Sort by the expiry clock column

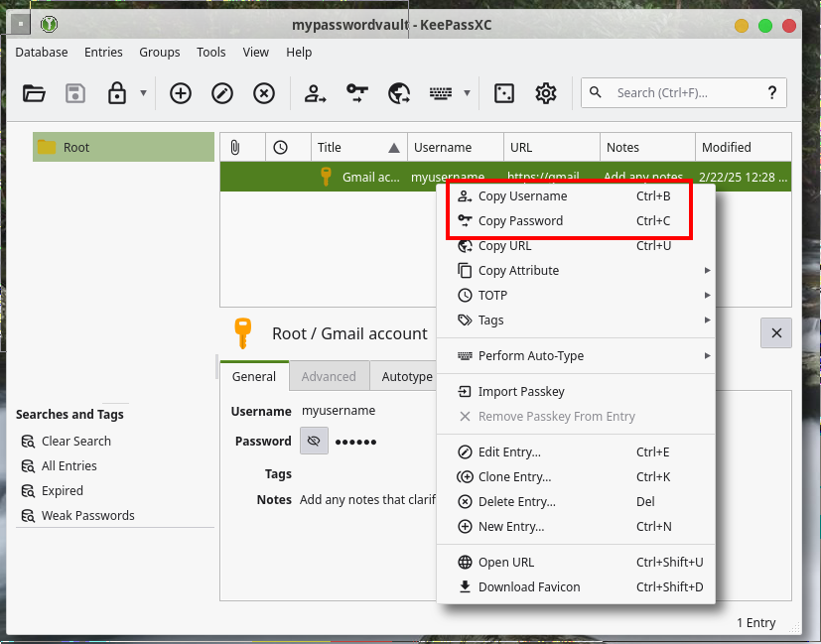[288, 148]
